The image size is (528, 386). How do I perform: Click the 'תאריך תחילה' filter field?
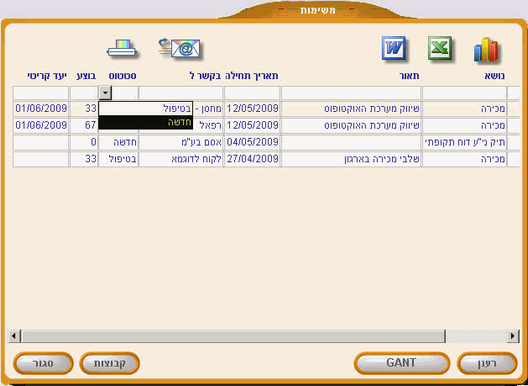point(252,93)
